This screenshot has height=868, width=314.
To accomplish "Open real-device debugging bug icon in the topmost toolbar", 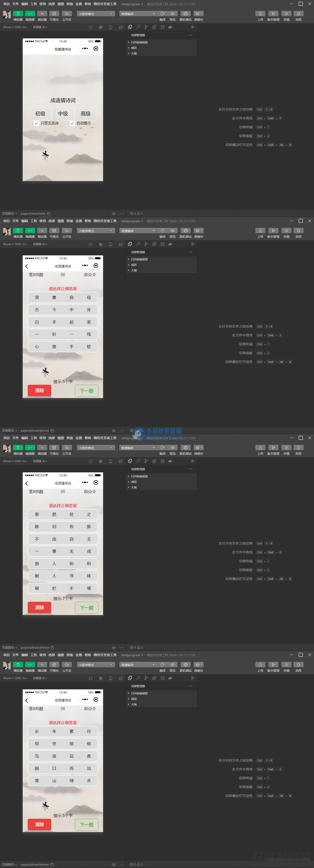I will click(185, 14).
